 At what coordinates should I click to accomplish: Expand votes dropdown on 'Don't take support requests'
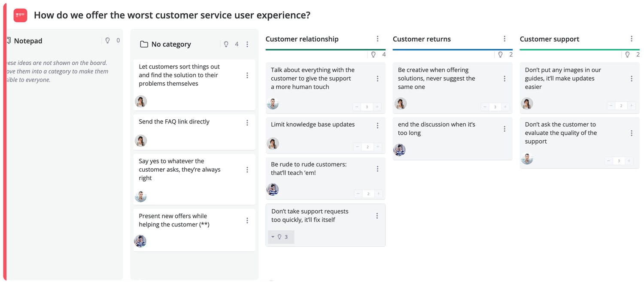(273, 237)
